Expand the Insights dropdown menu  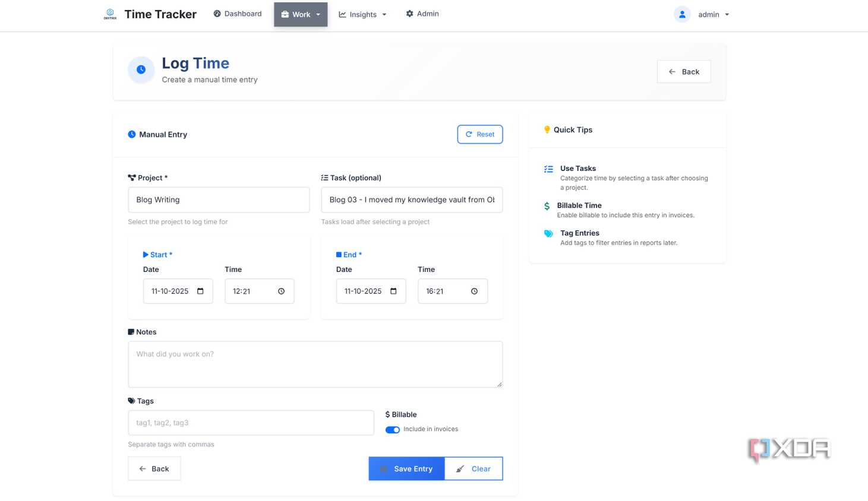pyautogui.click(x=362, y=14)
